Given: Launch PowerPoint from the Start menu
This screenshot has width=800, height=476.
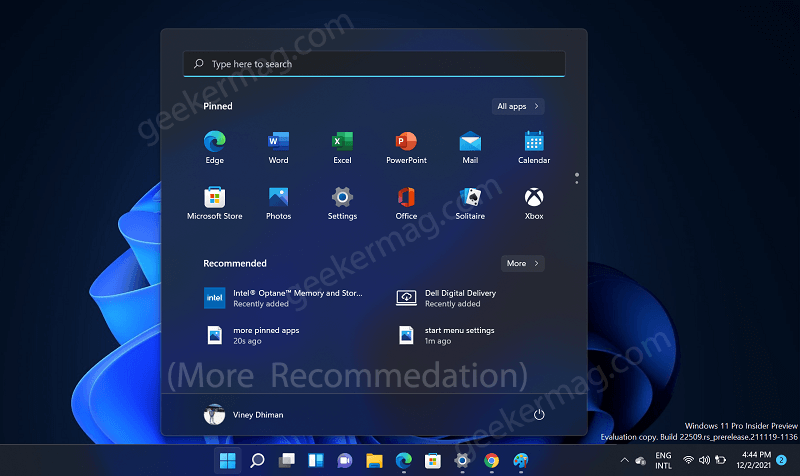Looking at the screenshot, I should click(x=406, y=147).
